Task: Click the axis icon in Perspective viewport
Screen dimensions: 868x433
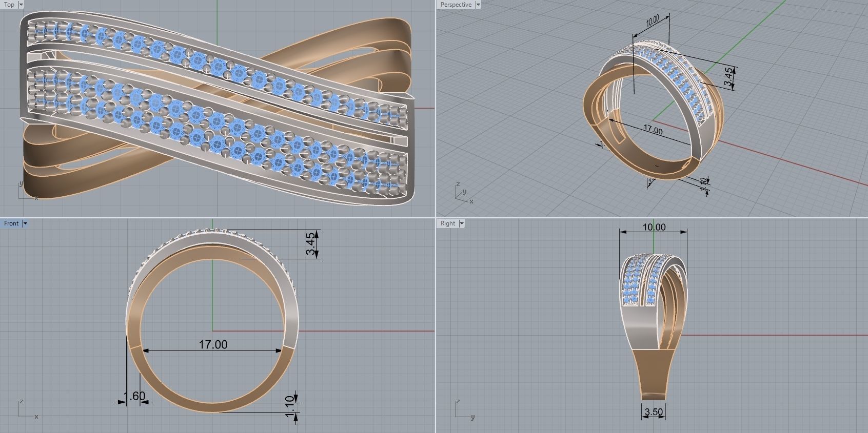Action: pyautogui.click(x=463, y=194)
